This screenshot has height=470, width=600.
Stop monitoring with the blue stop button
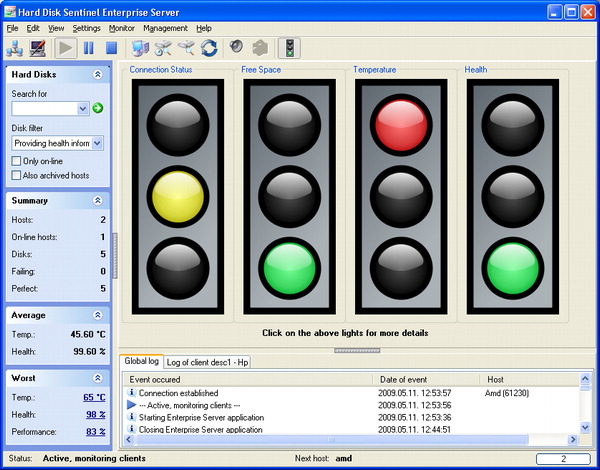111,48
